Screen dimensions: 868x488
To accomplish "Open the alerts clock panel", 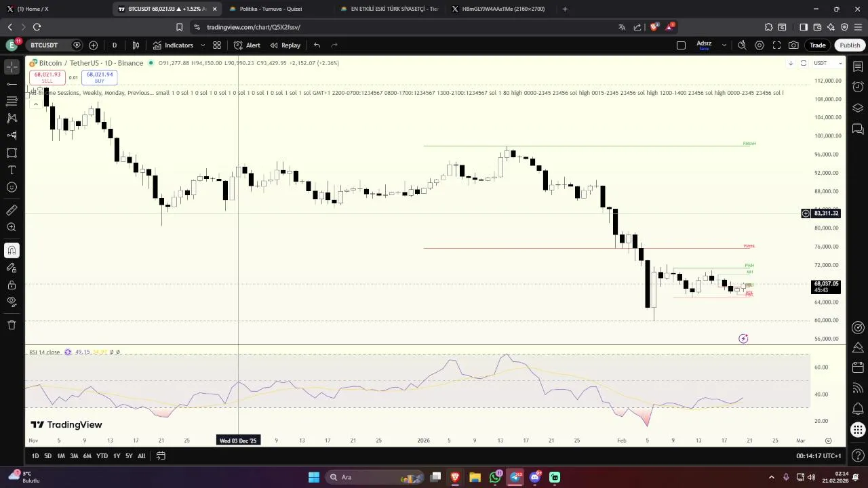I will 858,87.
